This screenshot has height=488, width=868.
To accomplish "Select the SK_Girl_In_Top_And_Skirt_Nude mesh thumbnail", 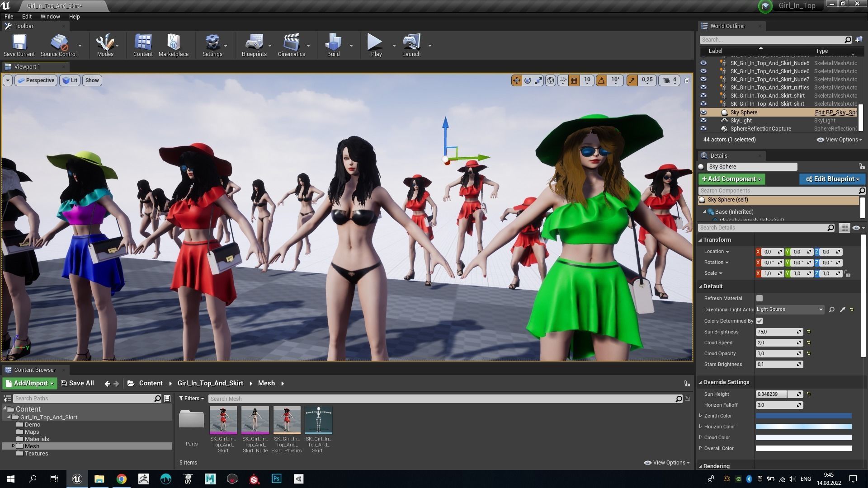I will click(255, 420).
